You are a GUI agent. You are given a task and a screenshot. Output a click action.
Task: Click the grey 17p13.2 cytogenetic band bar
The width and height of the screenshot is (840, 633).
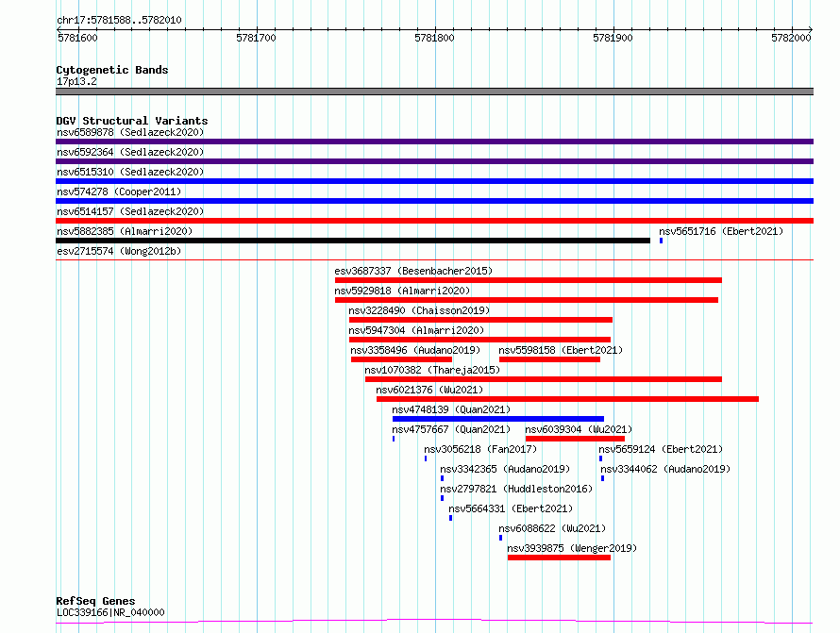[434, 92]
